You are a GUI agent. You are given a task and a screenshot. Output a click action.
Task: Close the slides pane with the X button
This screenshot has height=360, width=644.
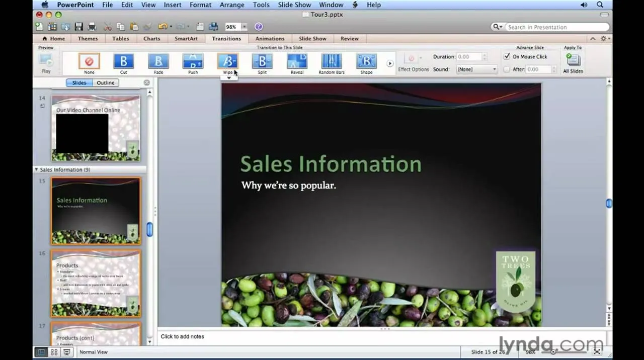tap(146, 82)
